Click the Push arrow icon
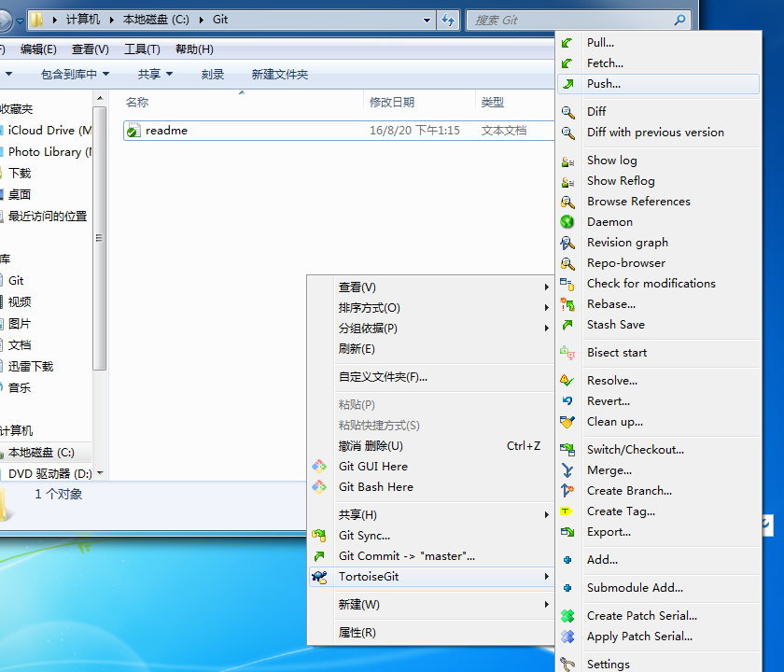 [567, 84]
